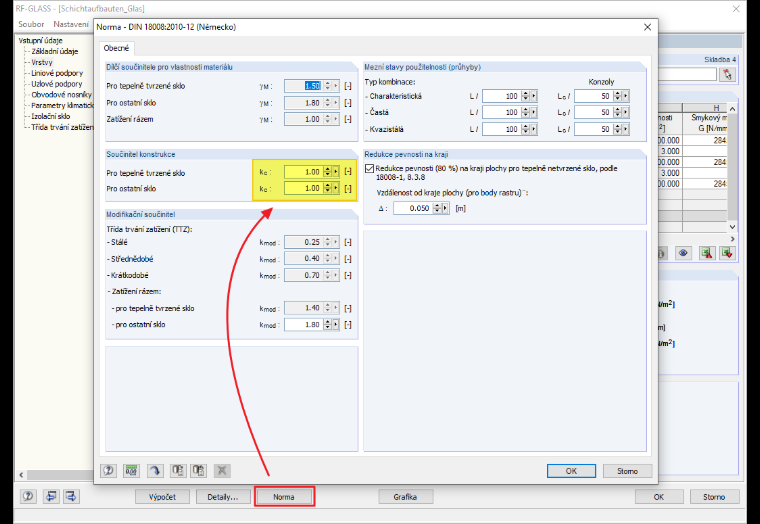Open help icon in RF-GLASS main window
Viewport: 760px width, 524px height.
click(x=28, y=496)
